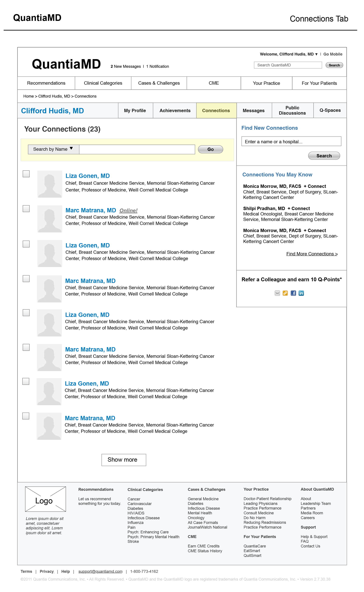Click the email share icon under Refer a Colleague

[x=277, y=293]
